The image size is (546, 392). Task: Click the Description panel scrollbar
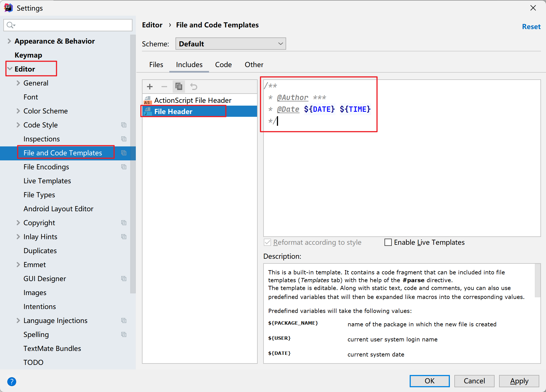[x=538, y=281]
